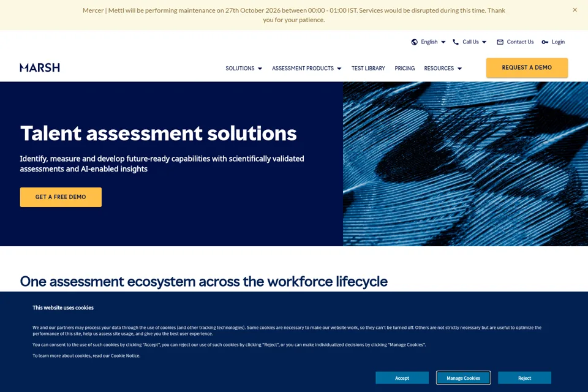Click the envelope icon beside Contact Us
588x392 pixels.
(x=500, y=42)
